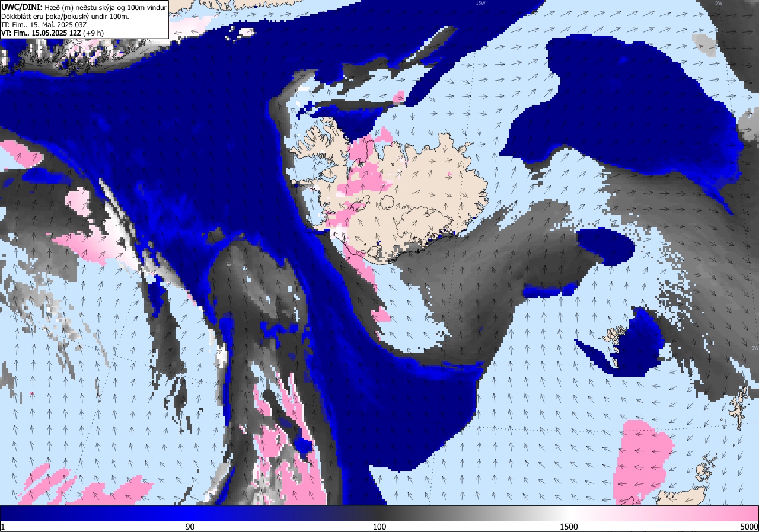Screen dimensions: 759x532
Task: Click the scale label '5000'
Action: [748, 527]
